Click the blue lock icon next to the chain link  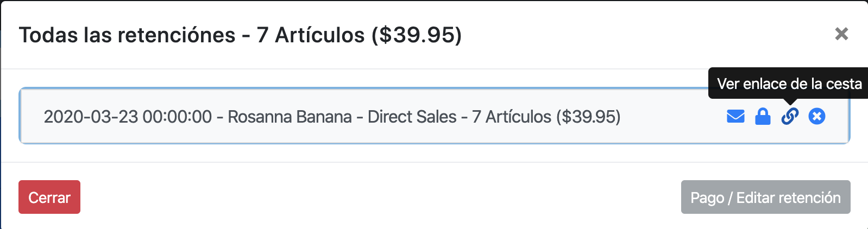[763, 116]
